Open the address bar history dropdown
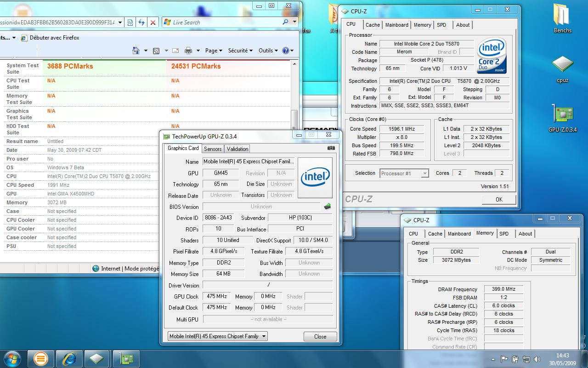The image size is (588, 368). pos(120,22)
